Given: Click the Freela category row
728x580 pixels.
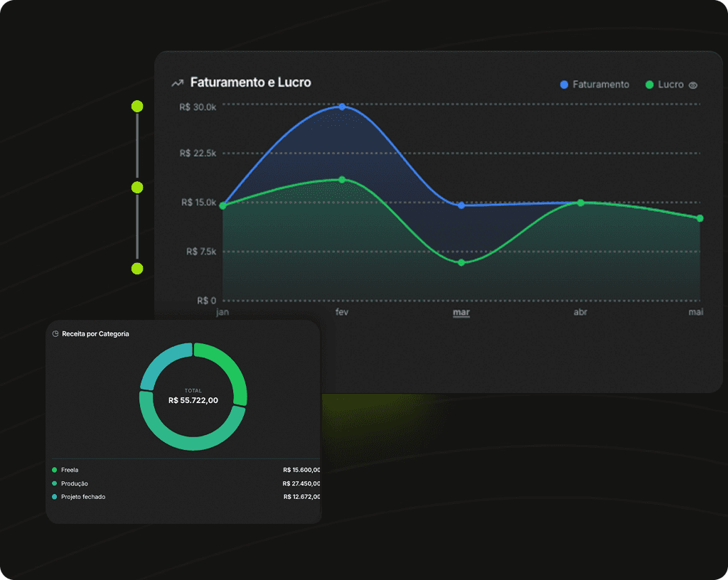Looking at the screenshot, I should [186, 470].
